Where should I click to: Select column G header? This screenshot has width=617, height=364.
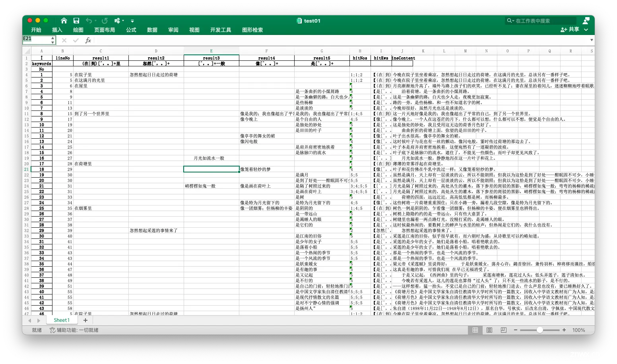click(322, 51)
